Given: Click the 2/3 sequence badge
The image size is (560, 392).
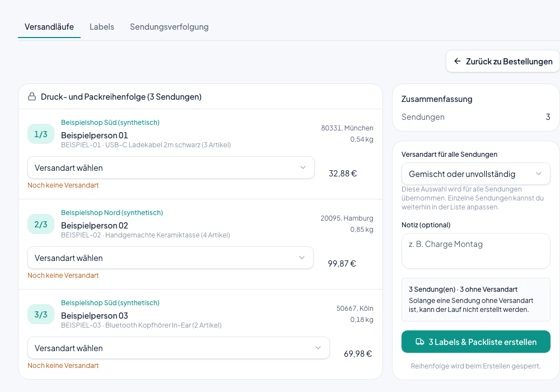Looking at the screenshot, I should click(41, 224).
